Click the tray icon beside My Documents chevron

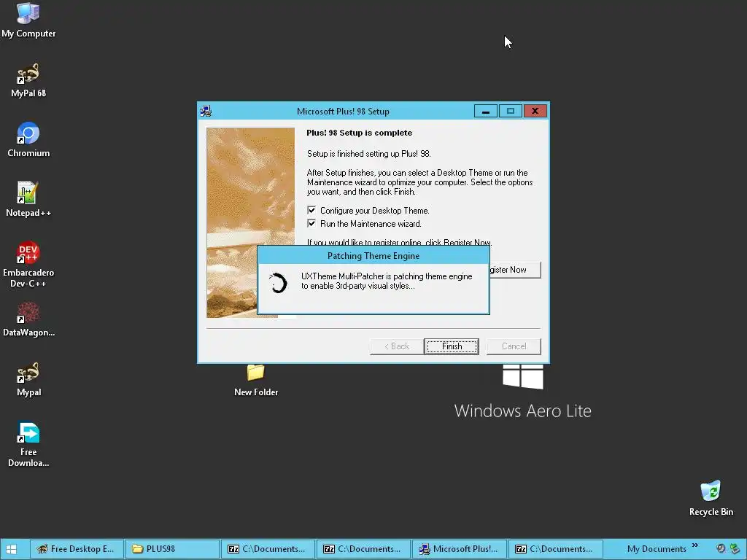721,548
